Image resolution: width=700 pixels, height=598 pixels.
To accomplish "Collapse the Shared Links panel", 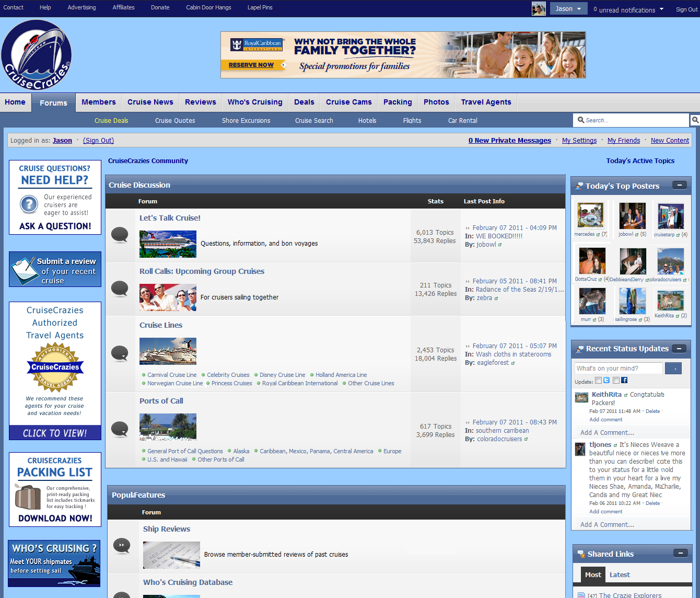I will coord(680,553).
